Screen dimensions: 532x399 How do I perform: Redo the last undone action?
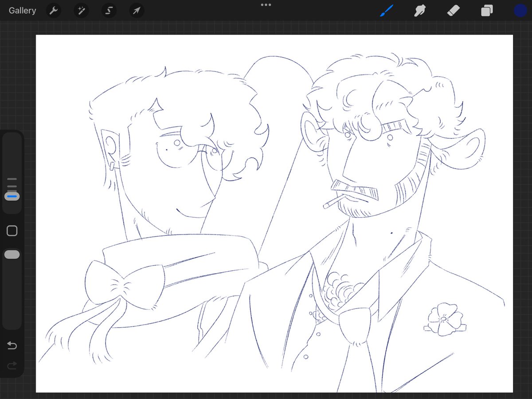12,365
